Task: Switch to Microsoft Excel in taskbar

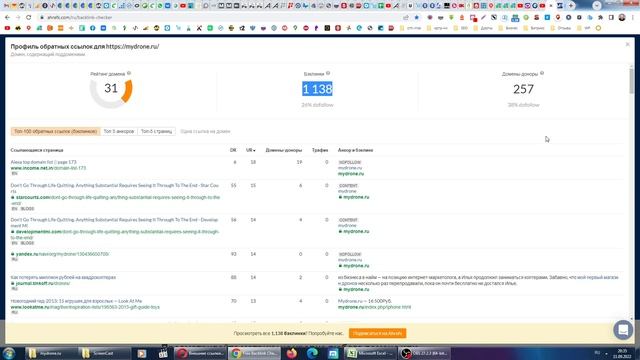Action: coord(371,353)
